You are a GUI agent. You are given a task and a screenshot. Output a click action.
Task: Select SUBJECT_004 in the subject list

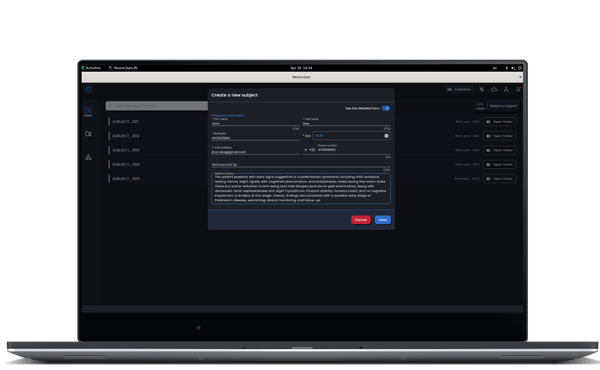click(126, 165)
